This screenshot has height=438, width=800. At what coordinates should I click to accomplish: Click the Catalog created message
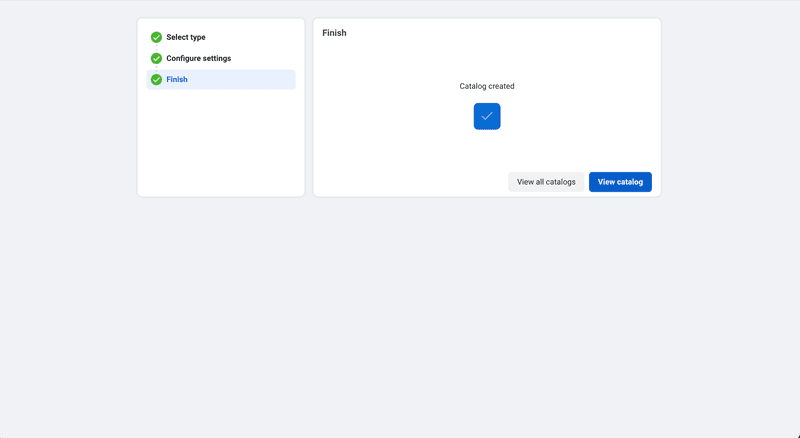(487, 86)
